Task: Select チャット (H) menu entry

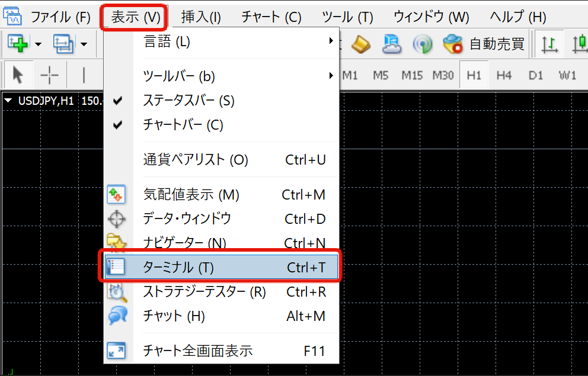Action: 222,316
